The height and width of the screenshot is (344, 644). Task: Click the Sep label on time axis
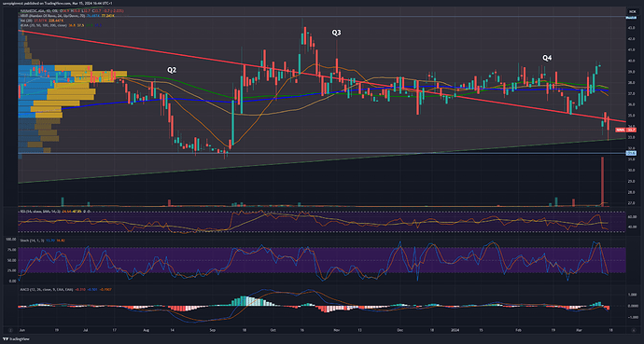[213, 330]
